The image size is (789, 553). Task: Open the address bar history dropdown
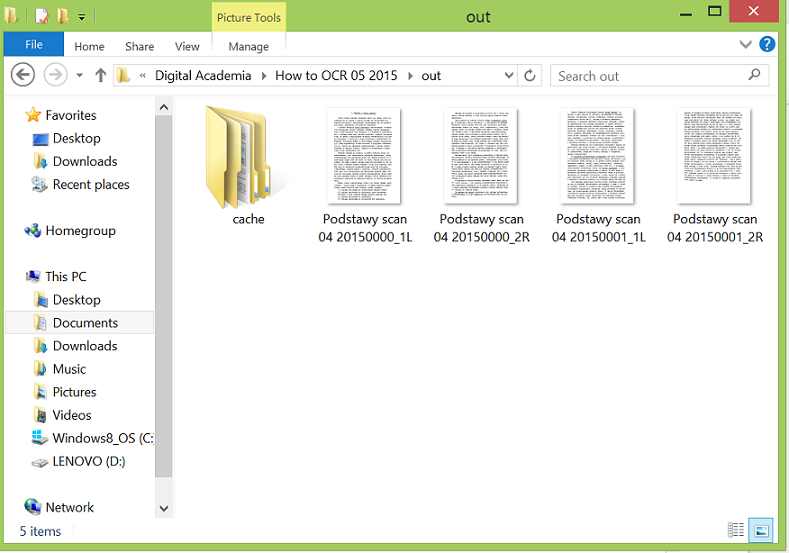click(509, 76)
